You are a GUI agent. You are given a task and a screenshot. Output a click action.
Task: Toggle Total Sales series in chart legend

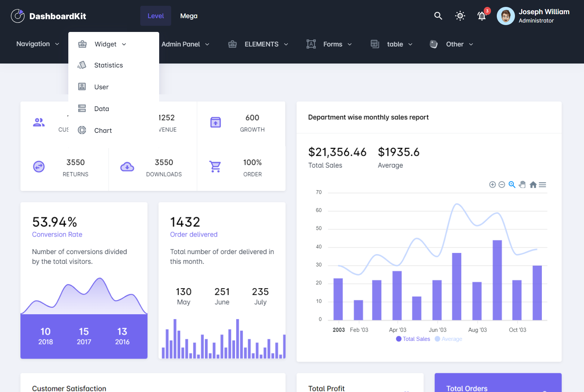pos(413,339)
